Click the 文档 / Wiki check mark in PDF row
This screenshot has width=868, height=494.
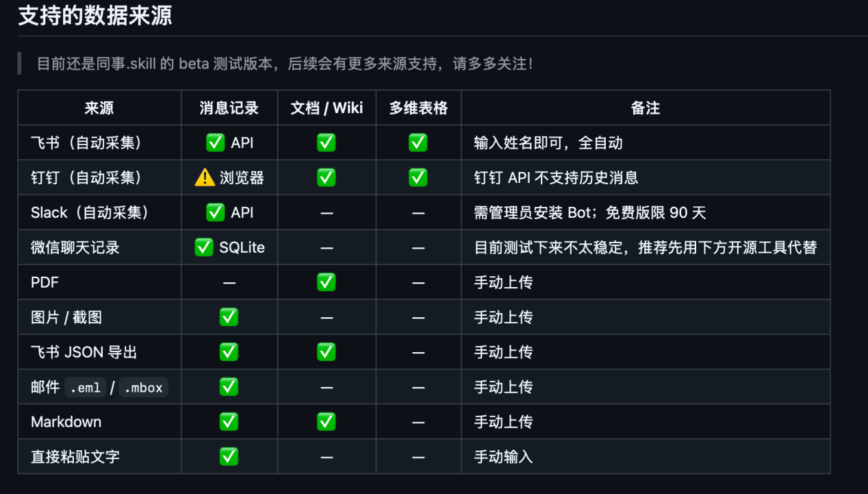327,282
